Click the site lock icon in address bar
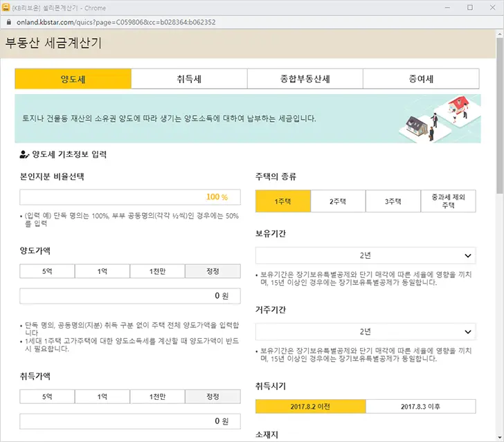Screen dimensions: 504x442 pyautogui.click(x=9, y=22)
